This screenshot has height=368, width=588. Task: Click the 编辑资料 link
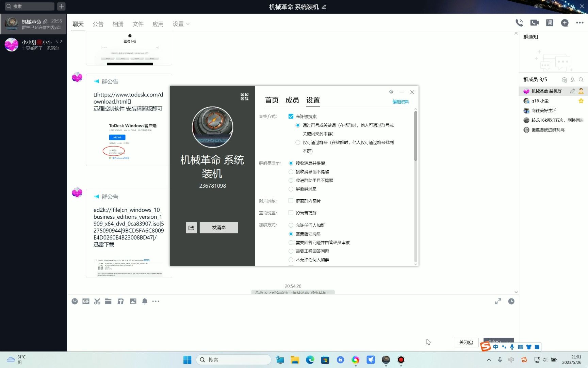coord(401,102)
